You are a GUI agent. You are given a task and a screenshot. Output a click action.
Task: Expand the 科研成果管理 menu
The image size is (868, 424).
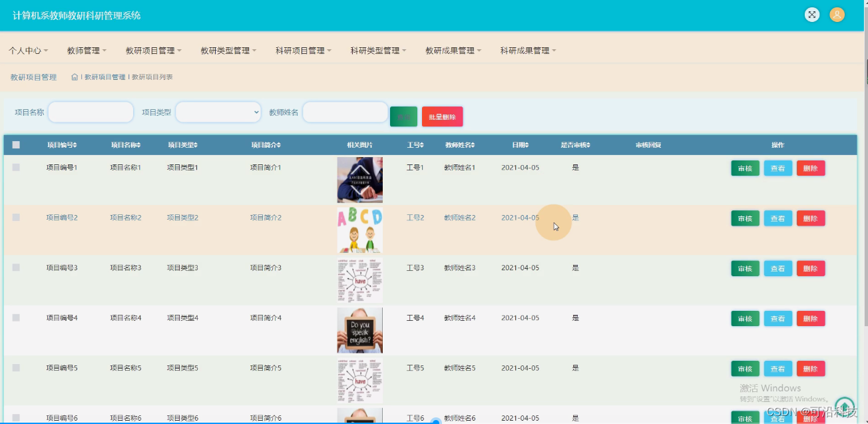(x=529, y=51)
